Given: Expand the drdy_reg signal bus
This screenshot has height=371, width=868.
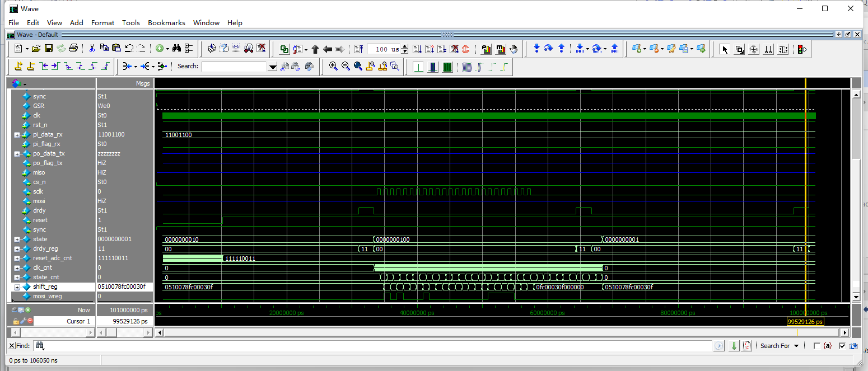Looking at the screenshot, I should point(17,249).
